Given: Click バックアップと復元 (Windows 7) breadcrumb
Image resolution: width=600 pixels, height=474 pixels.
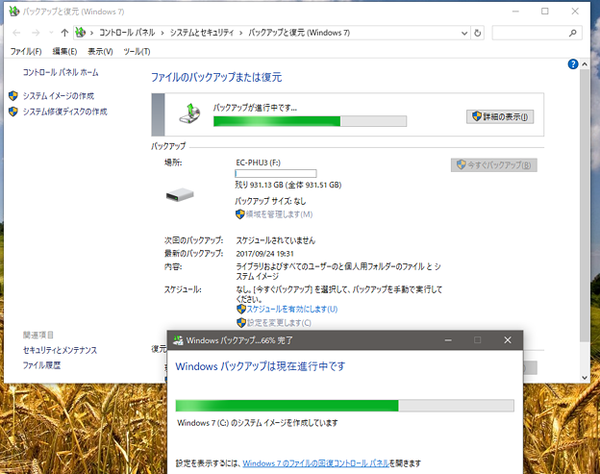Looking at the screenshot, I should [299, 33].
